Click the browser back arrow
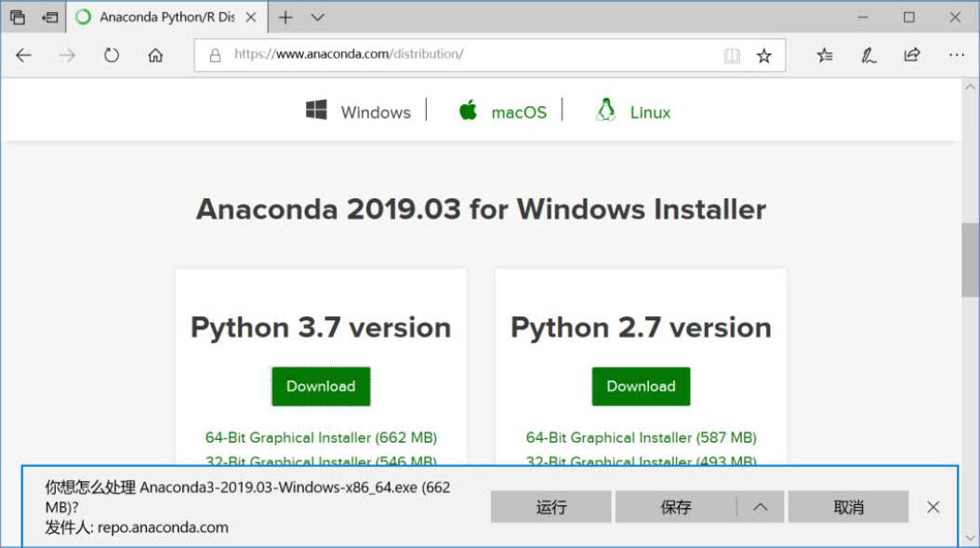Image resolution: width=980 pixels, height=548 pixels. [23, 55]
